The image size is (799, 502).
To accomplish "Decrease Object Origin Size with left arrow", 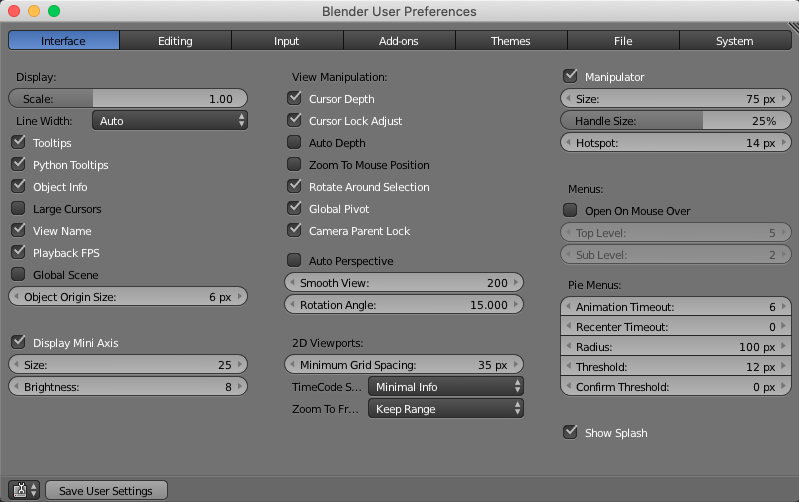I will (16, 296).
